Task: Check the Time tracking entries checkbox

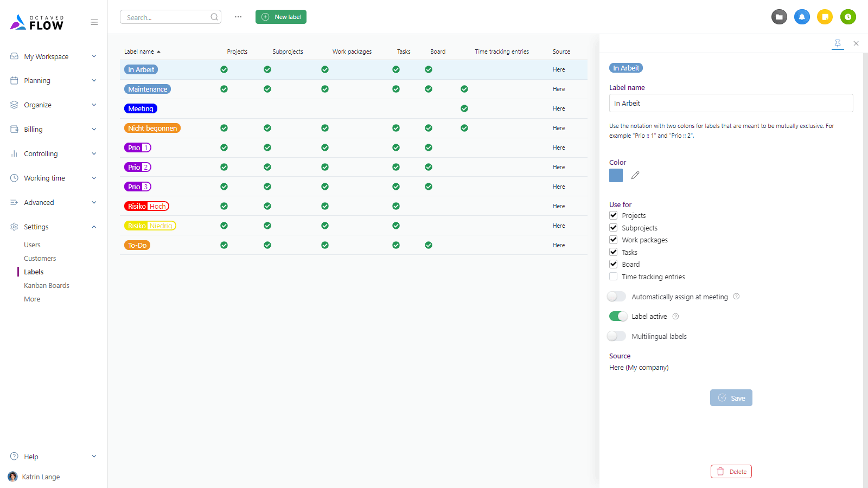Action: click(x=614, y=277)
